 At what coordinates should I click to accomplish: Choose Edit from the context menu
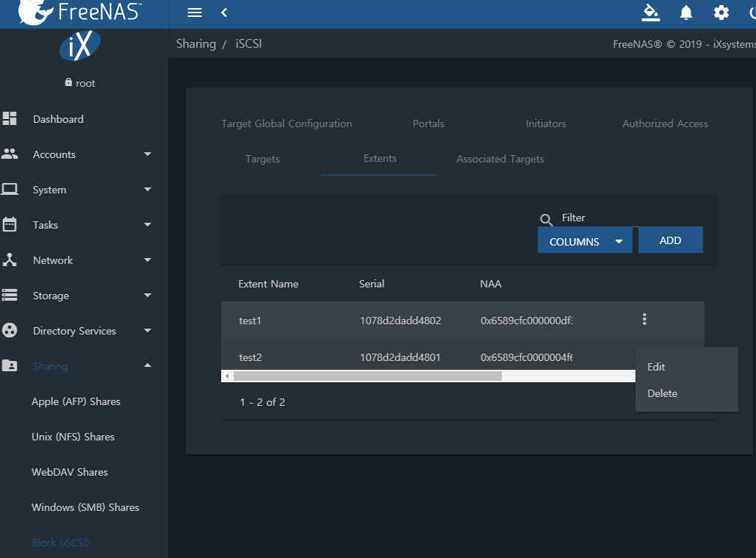[686, 367]
